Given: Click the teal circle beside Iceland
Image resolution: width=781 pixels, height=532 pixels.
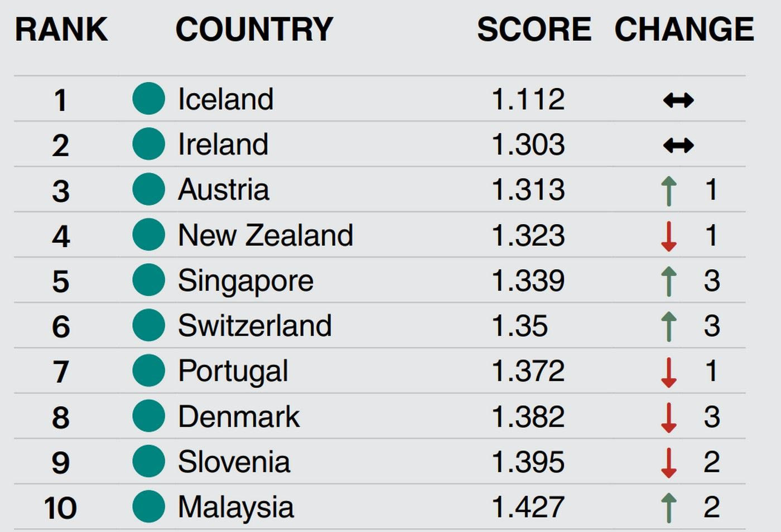Looking at the screenshot, I should click(148, 99).
